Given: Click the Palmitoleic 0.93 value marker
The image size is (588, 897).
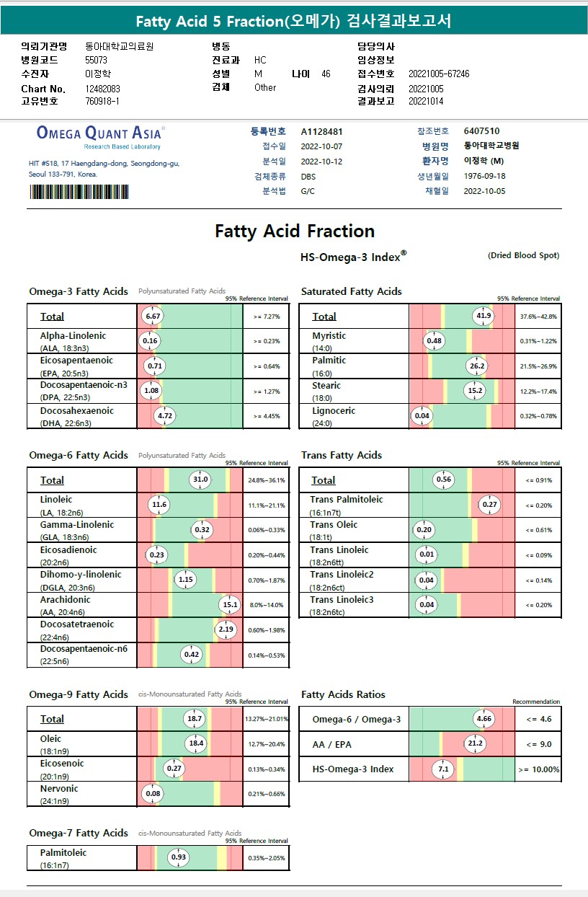Looking at the screenshot, I should pos(178,857).
